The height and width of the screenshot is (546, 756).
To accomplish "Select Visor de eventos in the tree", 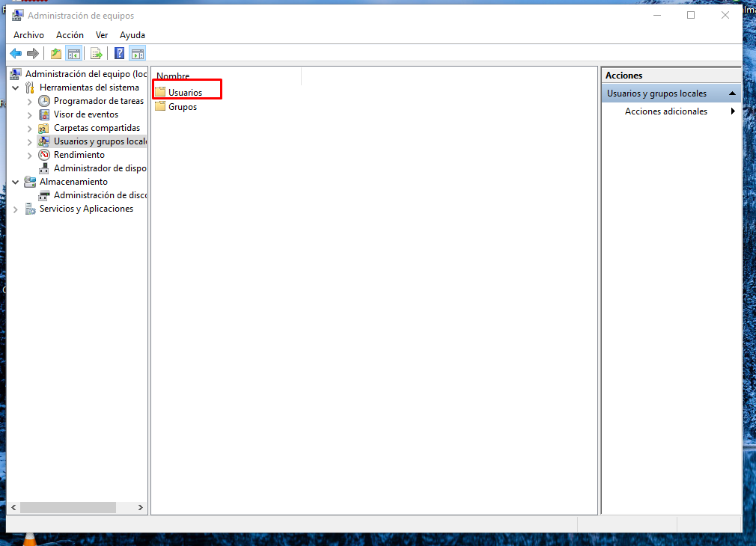I will click(x=85, y=114).
